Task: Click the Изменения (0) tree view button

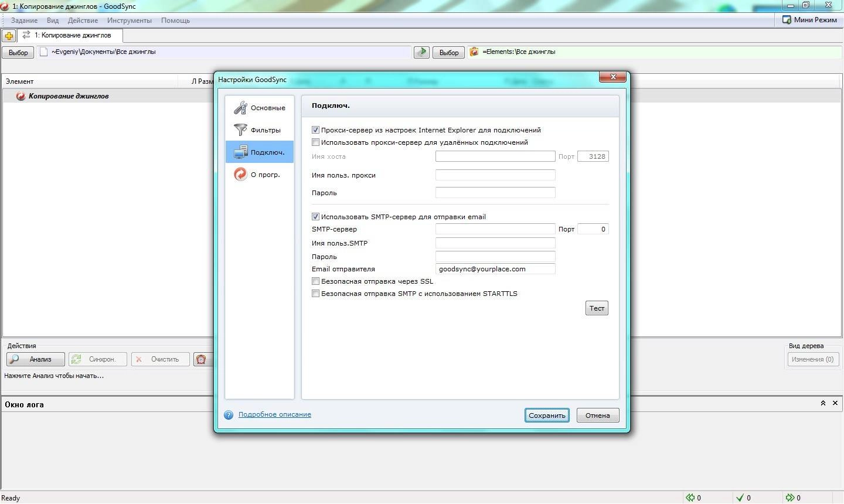Action: (x=812, y=359)
